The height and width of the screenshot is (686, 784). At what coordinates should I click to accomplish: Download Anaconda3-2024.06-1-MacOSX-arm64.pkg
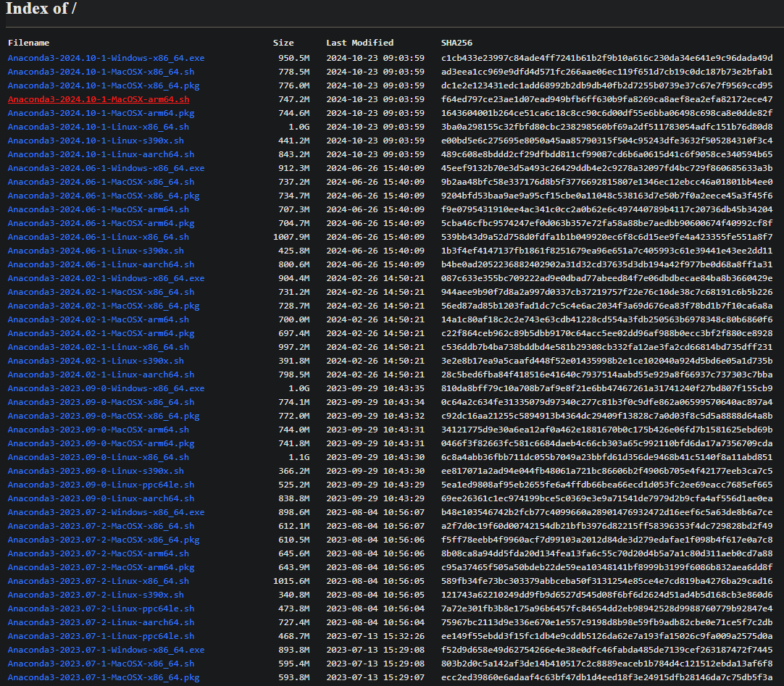(101, 223)
